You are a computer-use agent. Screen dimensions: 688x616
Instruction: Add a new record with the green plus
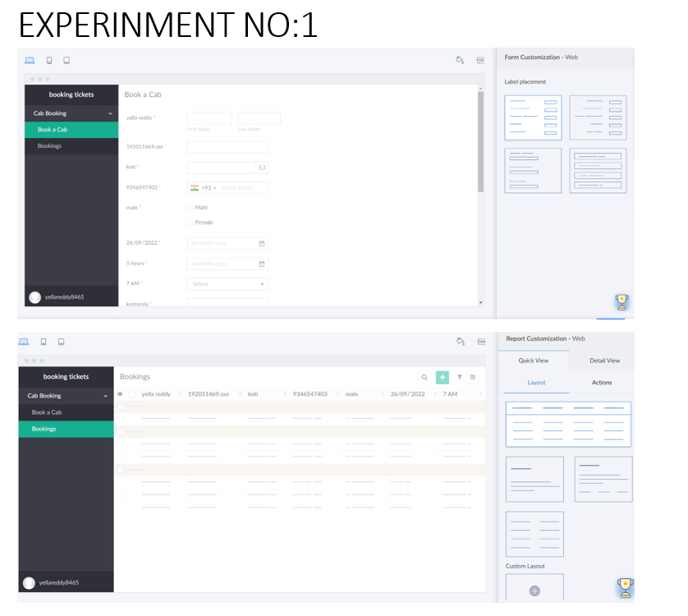(x=443, y=377)
